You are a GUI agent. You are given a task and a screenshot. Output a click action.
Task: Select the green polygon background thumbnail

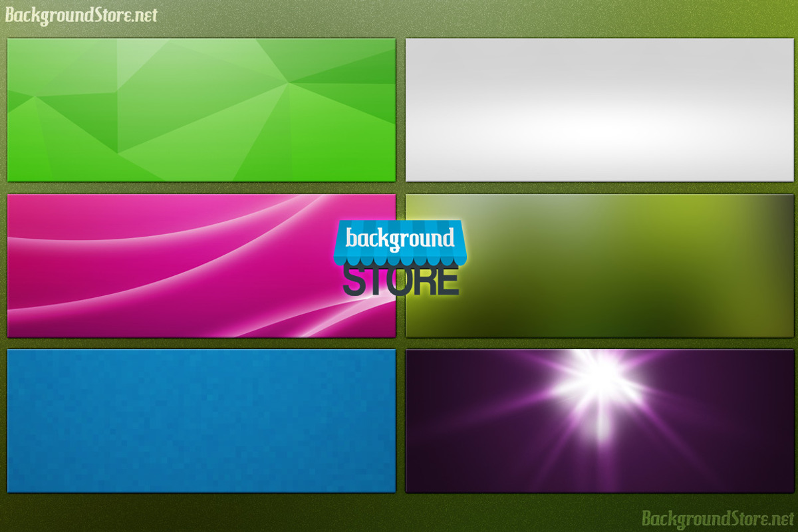tap(201, 110)
